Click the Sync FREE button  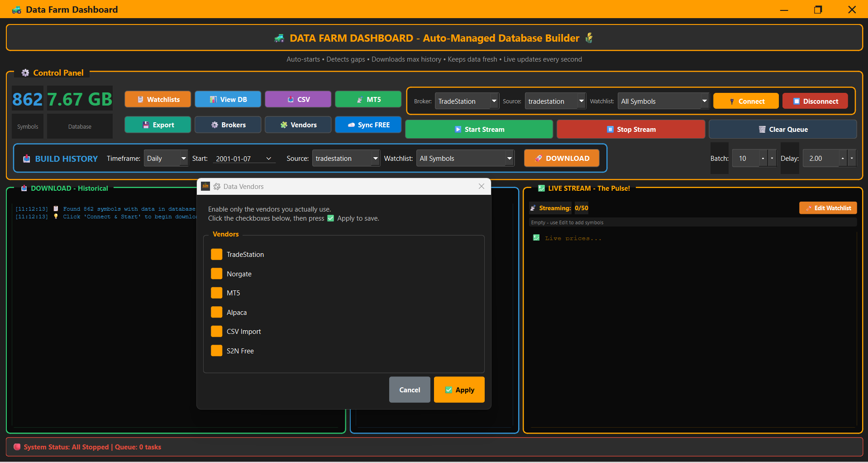[x=368, y=125]
